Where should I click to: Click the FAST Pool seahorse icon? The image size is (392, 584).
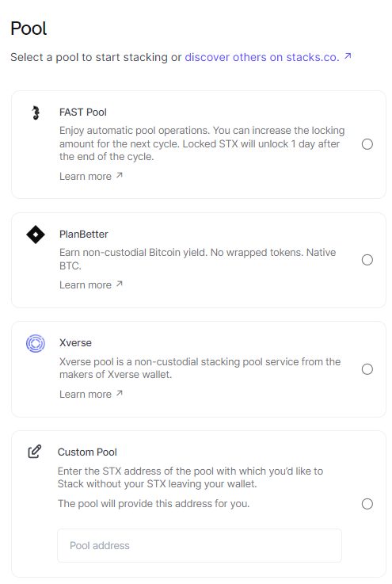[36, 113]
